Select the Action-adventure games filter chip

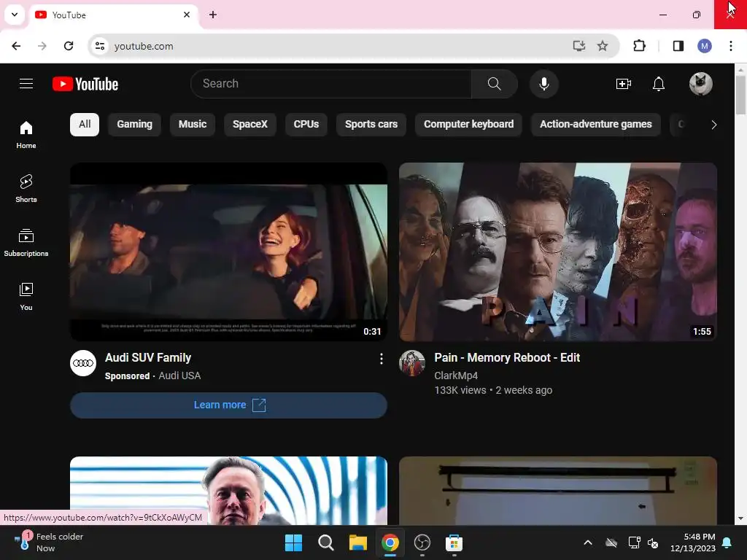click(x=595, y=124)
